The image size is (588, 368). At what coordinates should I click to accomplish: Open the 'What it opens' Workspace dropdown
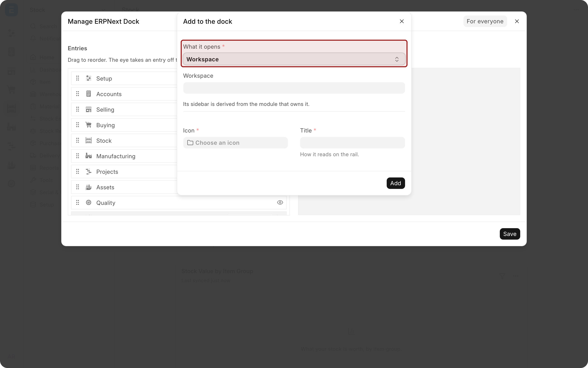coord(294,59)
